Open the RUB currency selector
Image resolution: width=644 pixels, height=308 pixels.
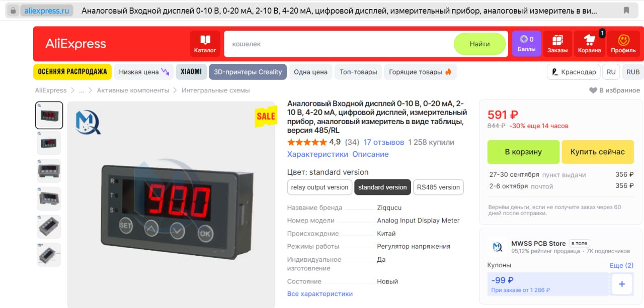click(x=633, y=72)
